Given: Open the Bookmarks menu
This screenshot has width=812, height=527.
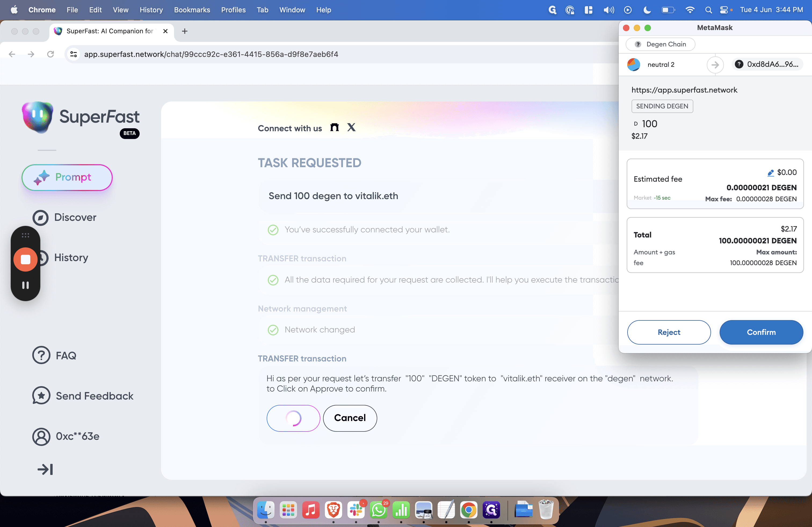Looking at the screenshot, I should click(192, 10).
